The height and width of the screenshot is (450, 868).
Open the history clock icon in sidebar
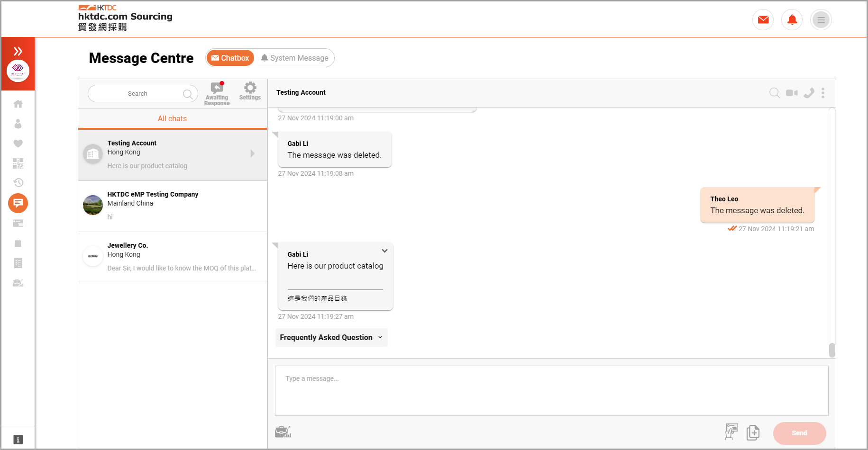coord(18,183)
